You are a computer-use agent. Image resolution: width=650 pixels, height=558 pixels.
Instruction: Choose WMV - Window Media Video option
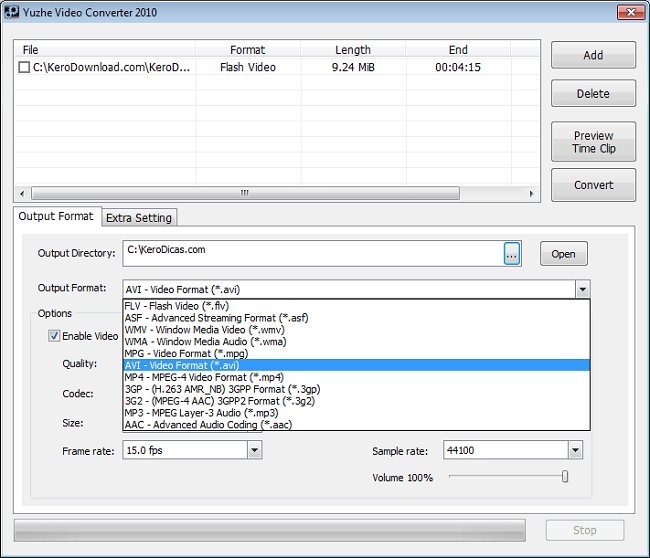[x=357, y=330]
